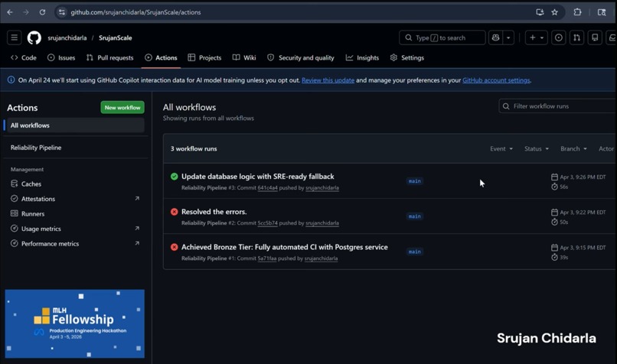Open the Achieved Bronze Tier workflow run

pyautogui.click(x=285, y=247)
